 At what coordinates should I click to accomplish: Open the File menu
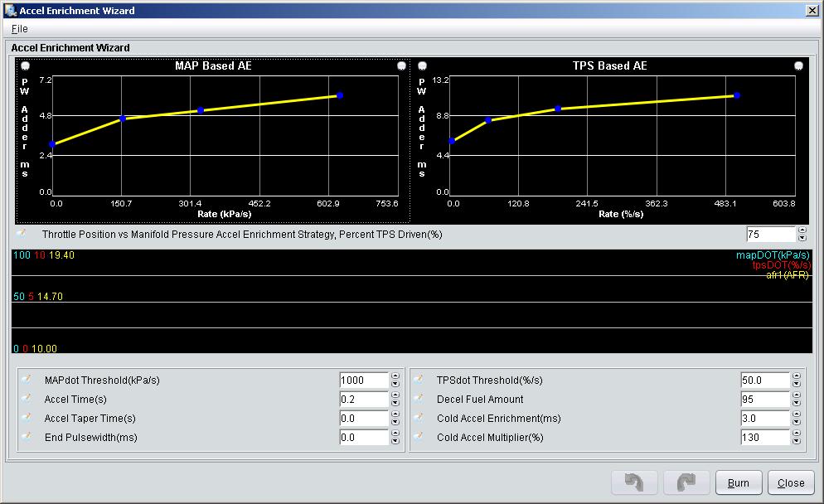coord(20,29)
